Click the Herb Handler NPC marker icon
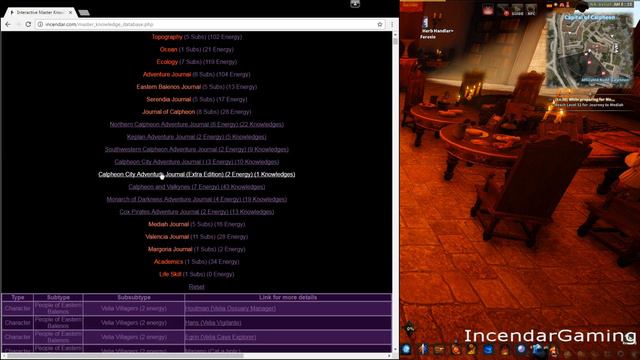Screen dimensions: 640x360 click(x=425, y=22)
